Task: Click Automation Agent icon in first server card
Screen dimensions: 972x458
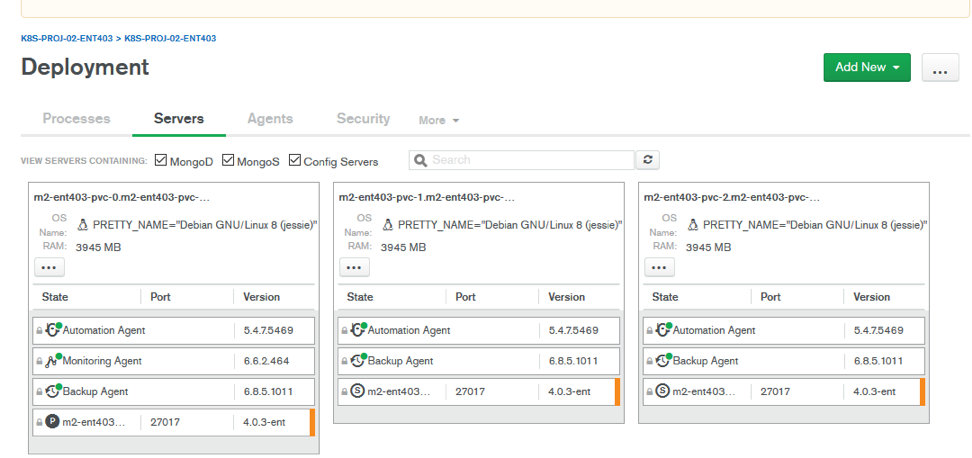Action: point(53,330)
